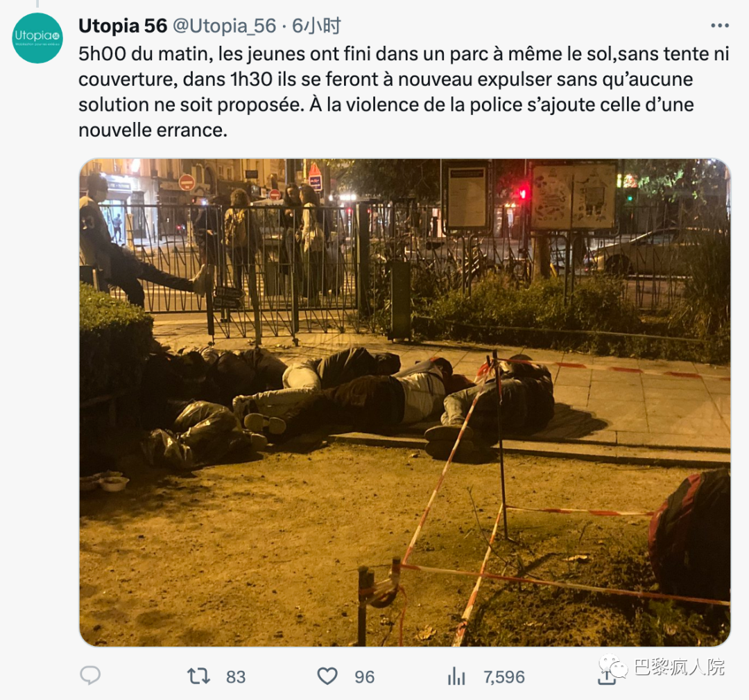Image resolution: width=749 pixels, height=700 pixels.
Task: Click the 7,596 views count
Action: pos(504,677)
